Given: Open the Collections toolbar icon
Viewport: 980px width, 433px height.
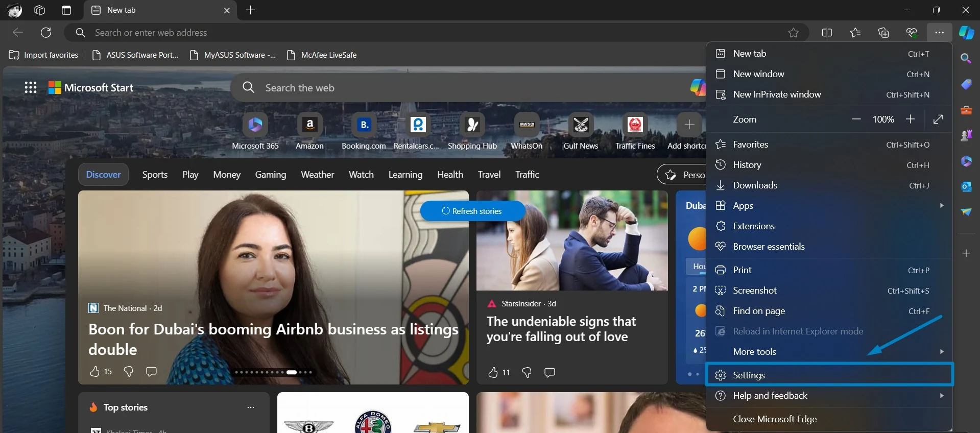Looking at the screenshot, I should tap(883, 33).
